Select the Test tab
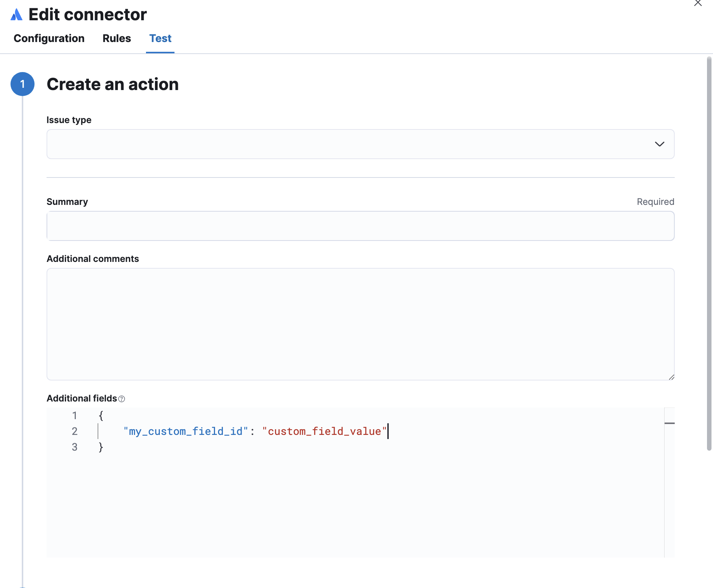This screenshot has width=713, height=588. (160, 39)
